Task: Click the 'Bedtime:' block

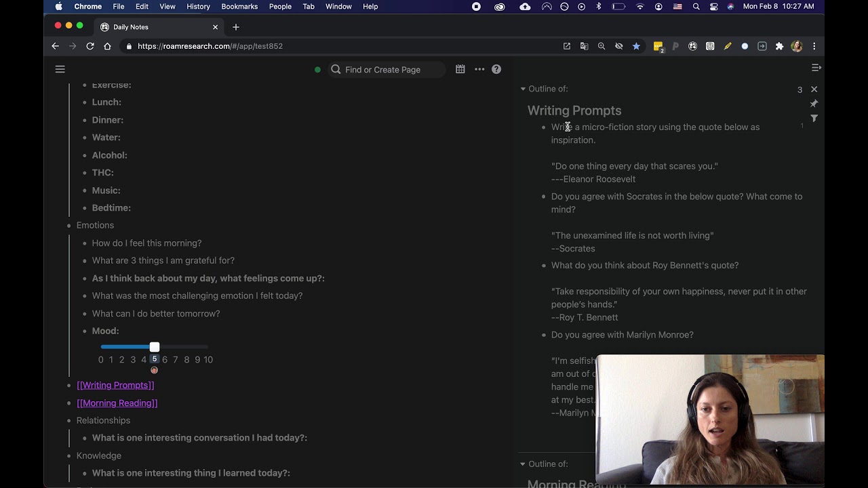Action: tap(111, 208)
